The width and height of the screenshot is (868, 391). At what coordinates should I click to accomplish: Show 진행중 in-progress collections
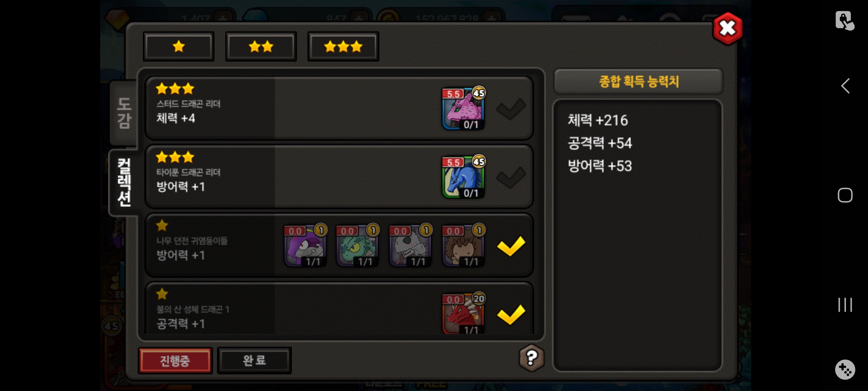pyautogui.click(x=175, y=361)
